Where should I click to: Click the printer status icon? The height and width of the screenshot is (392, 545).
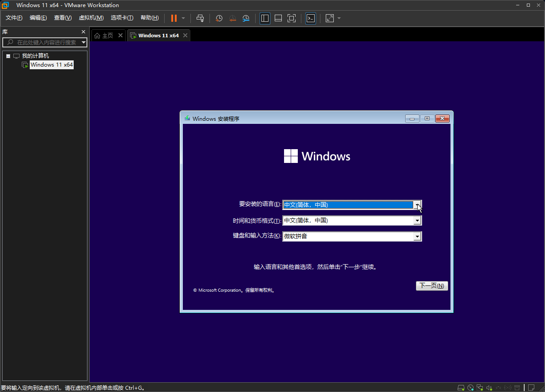(517, 388)
